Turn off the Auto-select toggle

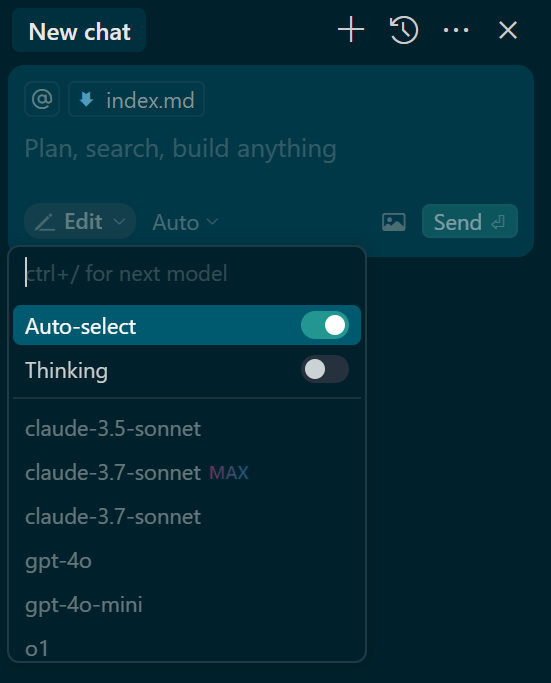(x=325, y=325)
